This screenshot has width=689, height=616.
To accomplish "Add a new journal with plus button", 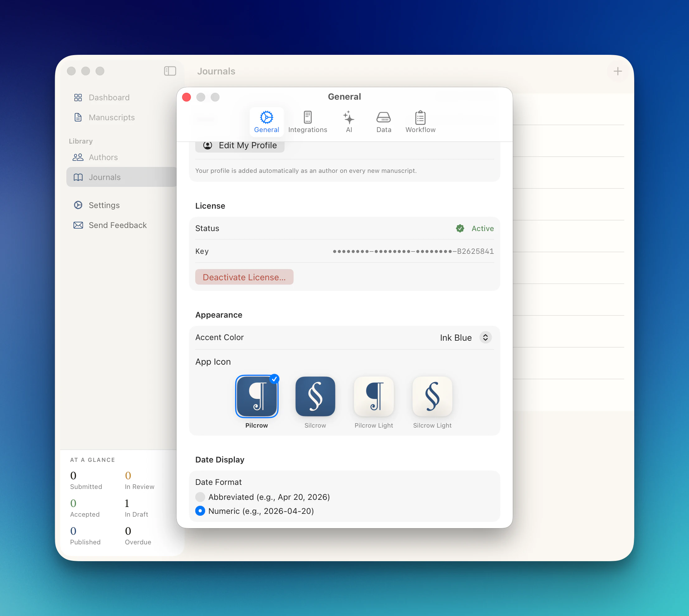I will click(617, 71).
